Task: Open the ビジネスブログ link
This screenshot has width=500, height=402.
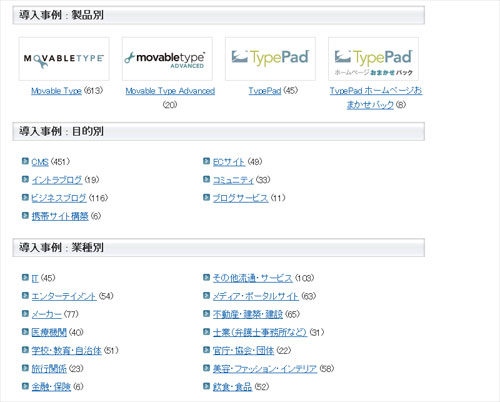Action: [59, 198]
